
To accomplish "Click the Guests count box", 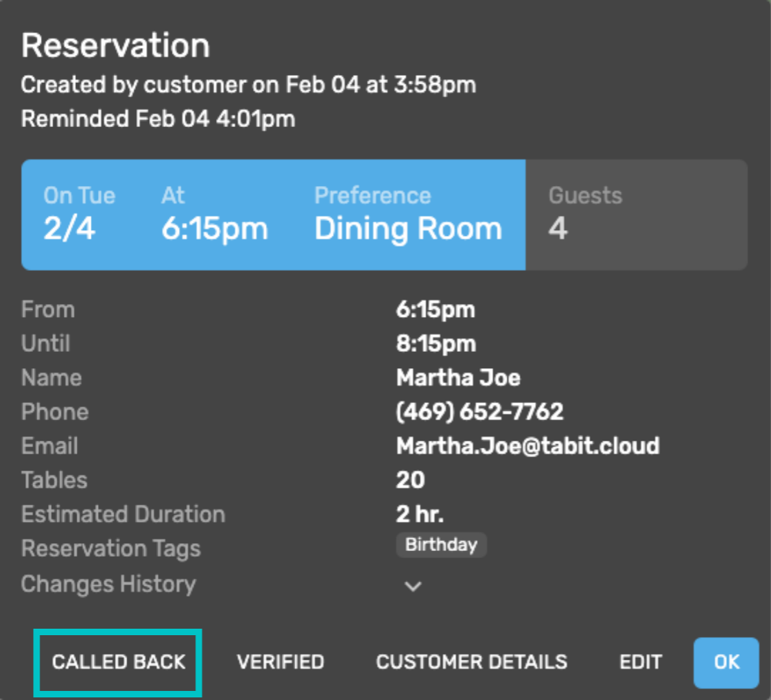I will [x=637, y=215].
